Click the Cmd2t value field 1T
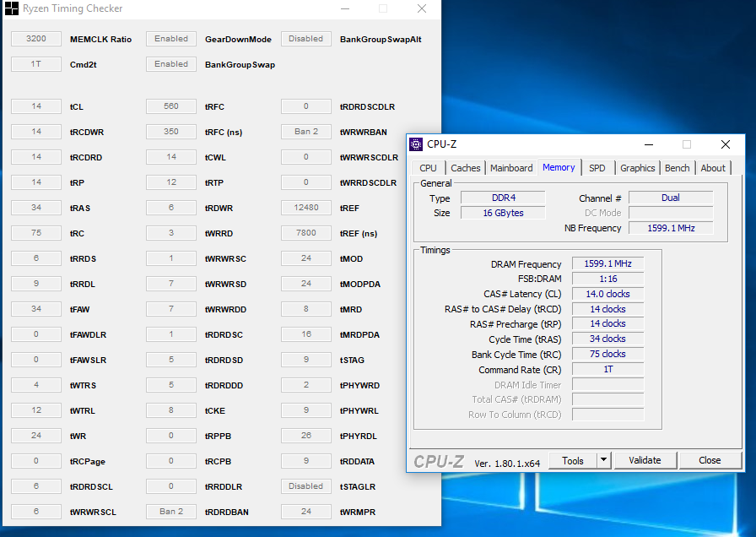 click(x=36, y=63)
